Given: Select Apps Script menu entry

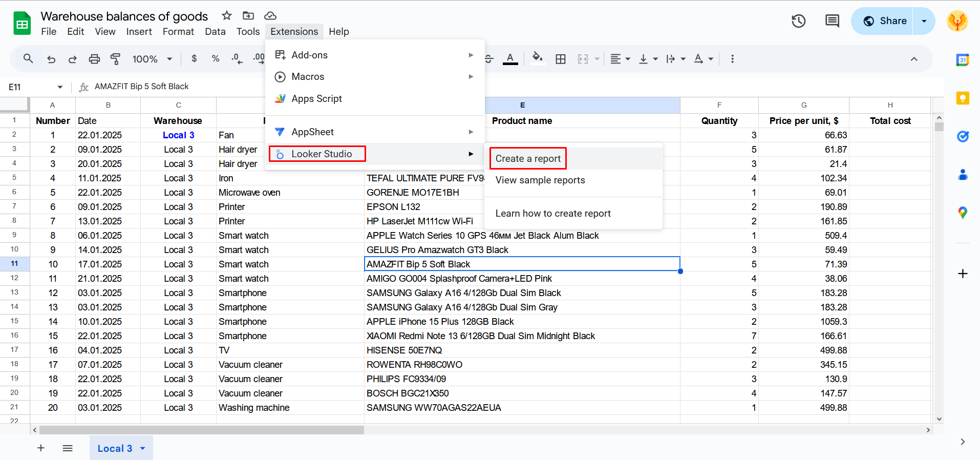Looking at the screenshot, I should [375, 99].
